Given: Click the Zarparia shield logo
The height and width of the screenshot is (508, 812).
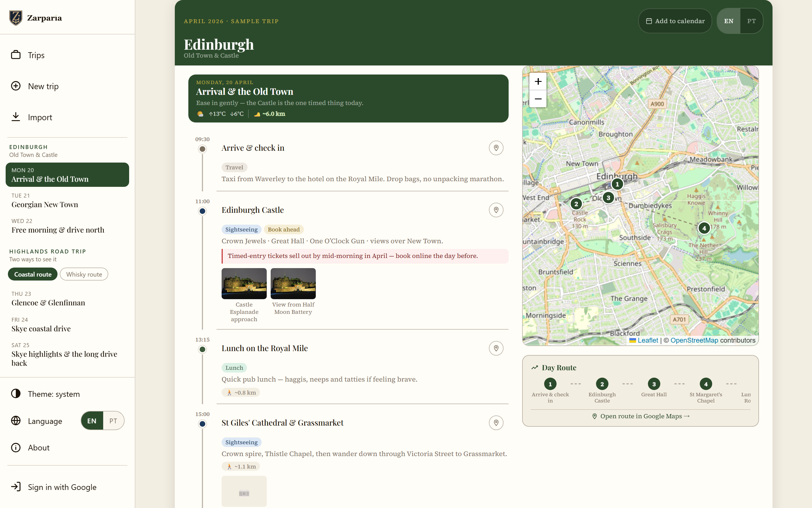Looking at the screenshot, I should [16, 18].
